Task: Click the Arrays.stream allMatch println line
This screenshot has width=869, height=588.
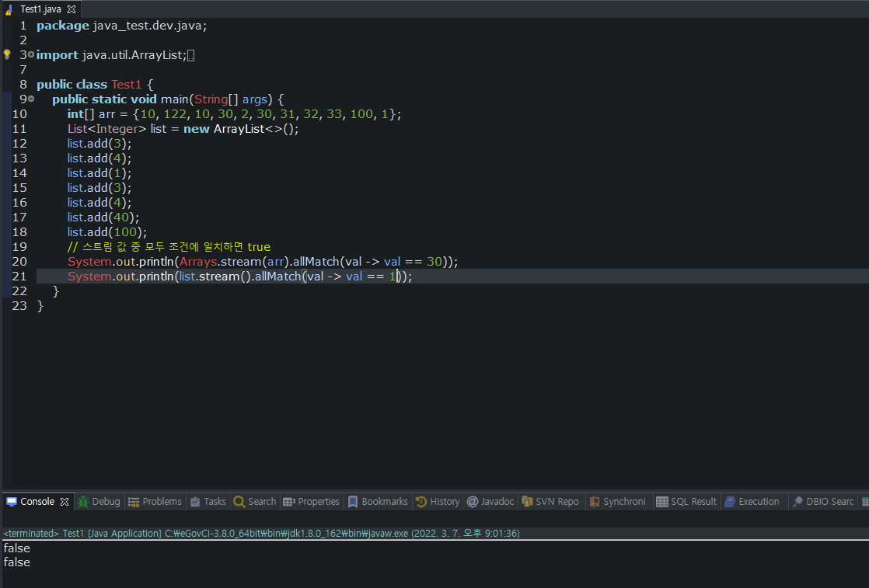Action: coord(263,261)
